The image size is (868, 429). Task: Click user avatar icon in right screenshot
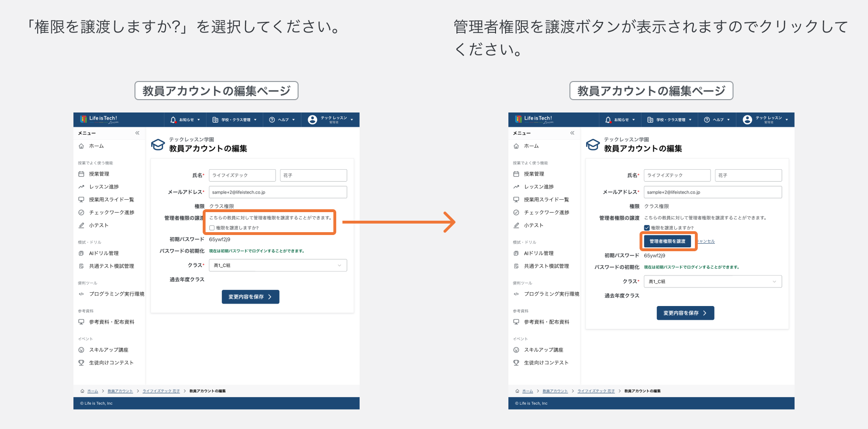pos(747,120)
